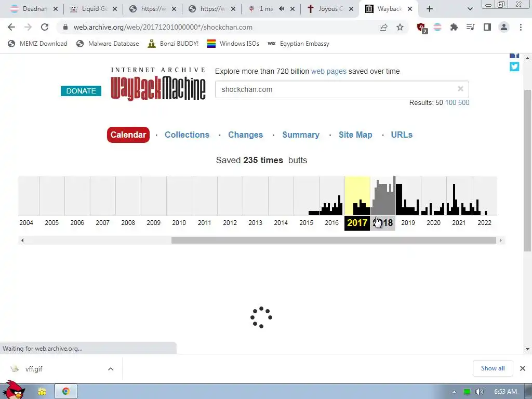Switch to the Collections view
The height and width of the screenshot is (399, 532).
point(187,135)
